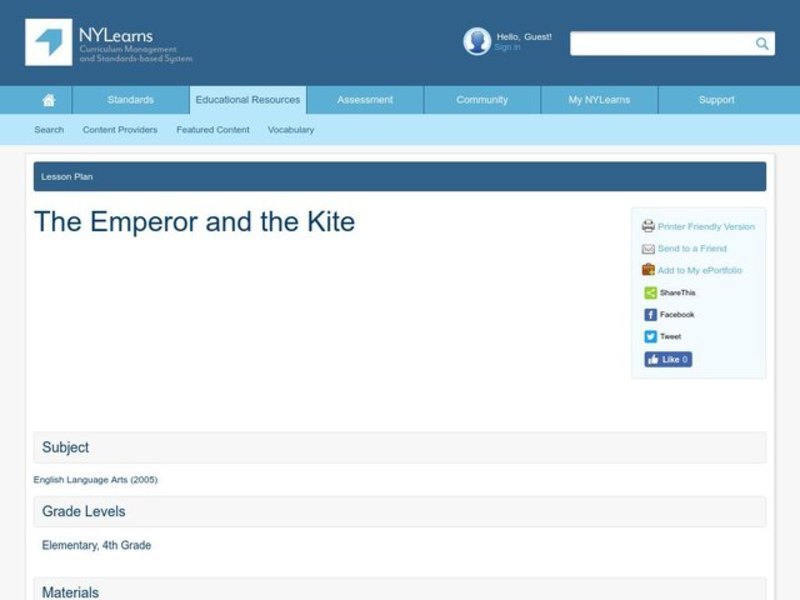Click the Facebook share icon
This screenshot has height=600, width=800.
tap(649, 314)
